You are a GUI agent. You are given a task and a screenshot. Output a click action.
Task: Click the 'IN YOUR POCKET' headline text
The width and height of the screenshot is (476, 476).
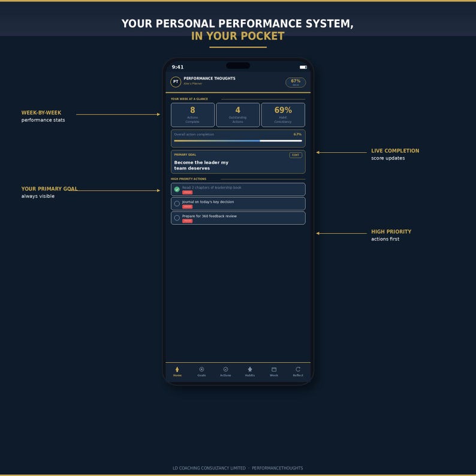click(x=237, y=36)
